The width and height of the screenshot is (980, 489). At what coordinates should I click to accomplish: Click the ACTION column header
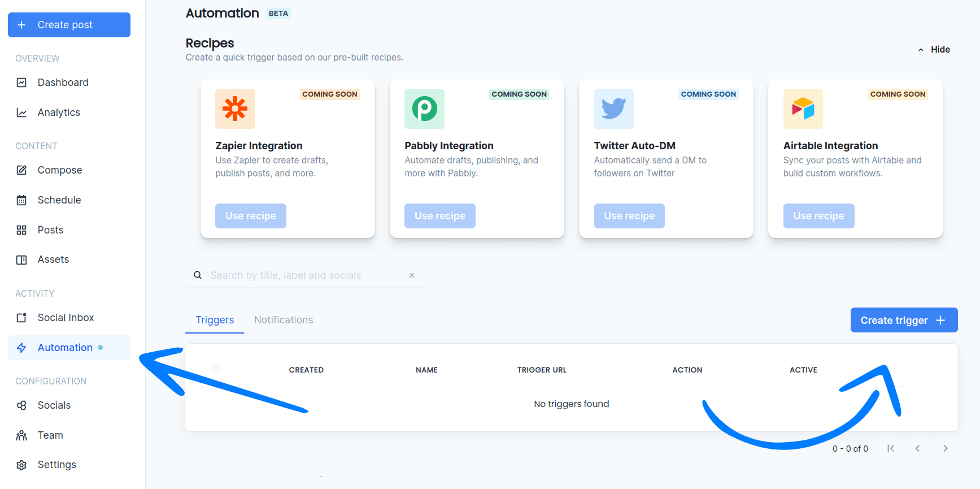click(687, 370)
